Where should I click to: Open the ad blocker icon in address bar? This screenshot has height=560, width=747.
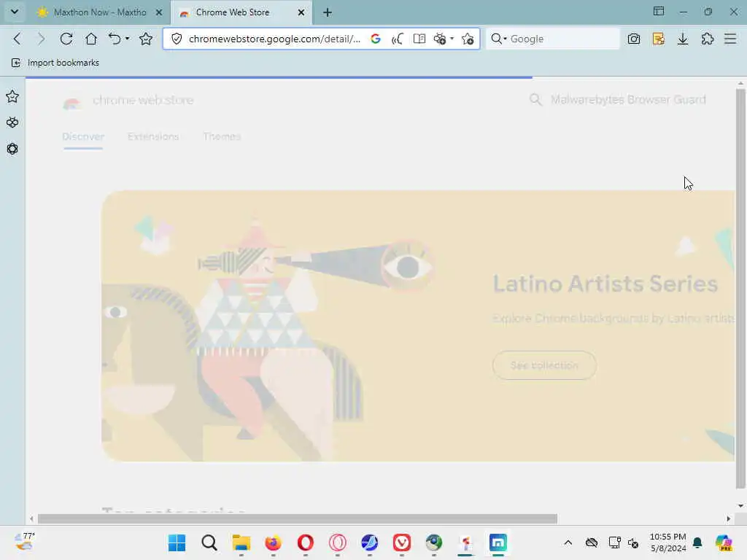point(440,39)
